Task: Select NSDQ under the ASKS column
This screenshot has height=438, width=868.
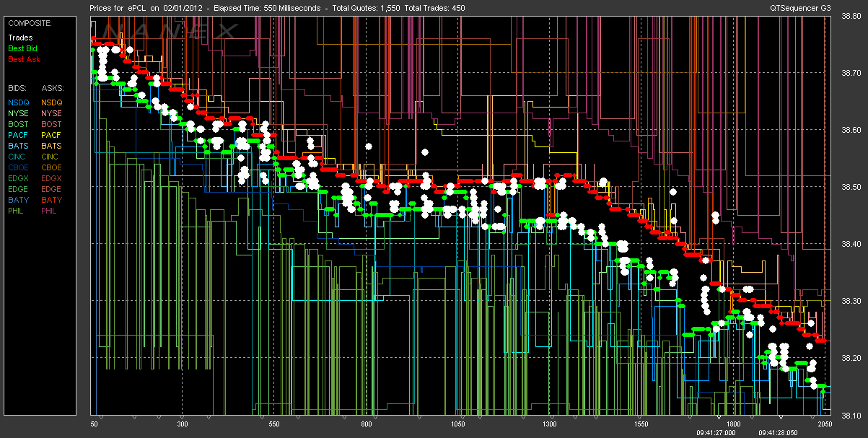Action: coord(52,102)
